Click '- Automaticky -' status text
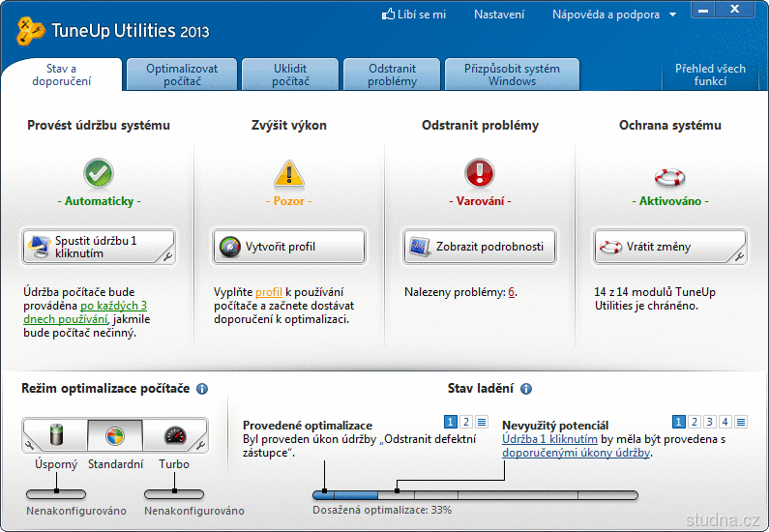 click(x=99, y=201)
